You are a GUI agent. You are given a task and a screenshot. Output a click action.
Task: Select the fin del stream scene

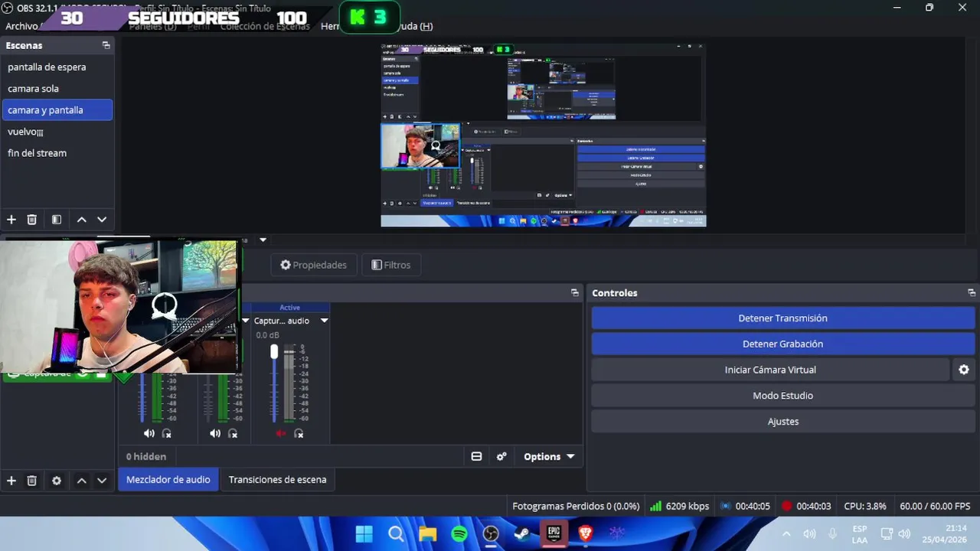click(x=57, y=153)
